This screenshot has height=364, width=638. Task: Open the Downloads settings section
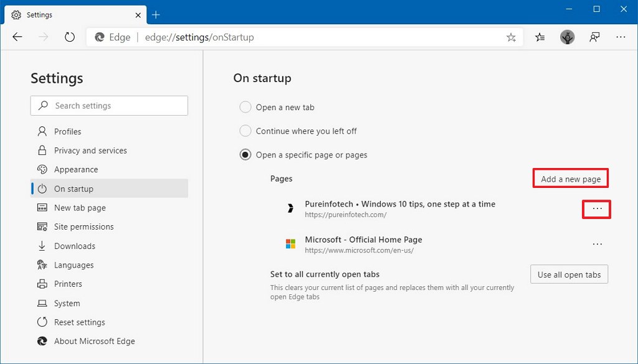coord(75,246)
